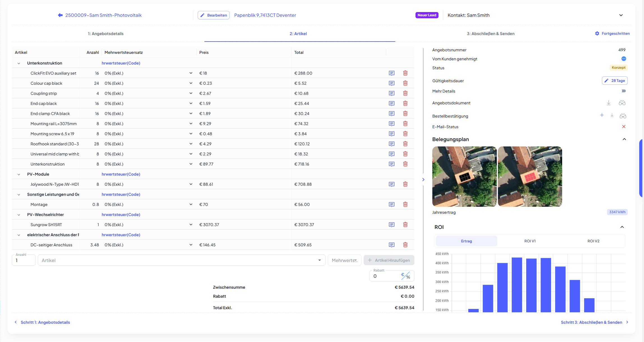Collapse the PV-Module group
Screen dimensions: 644x342
tap(19, 175)
